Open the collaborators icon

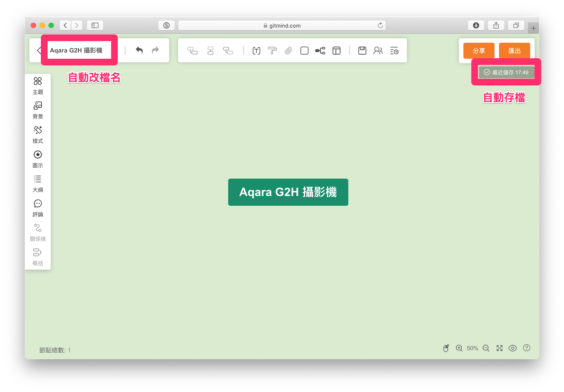[378, 51]
